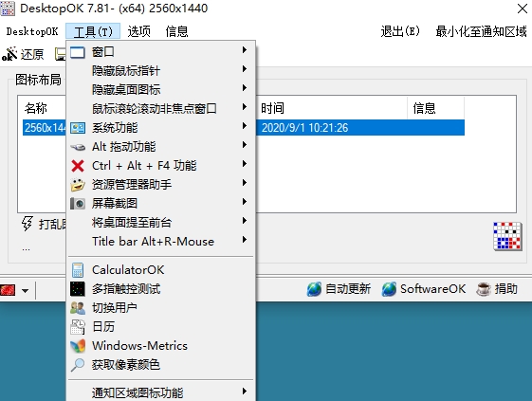Click the 还原 restore toolbar button
532x401 pixels.
[23, 54]
